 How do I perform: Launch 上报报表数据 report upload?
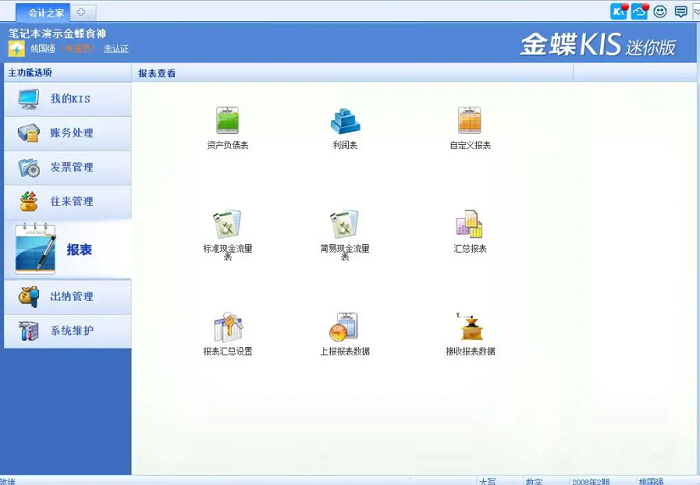(345, 334)
